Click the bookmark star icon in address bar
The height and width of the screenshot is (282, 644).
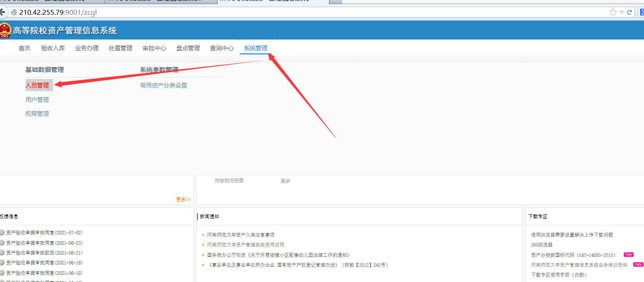click(613, 12)
